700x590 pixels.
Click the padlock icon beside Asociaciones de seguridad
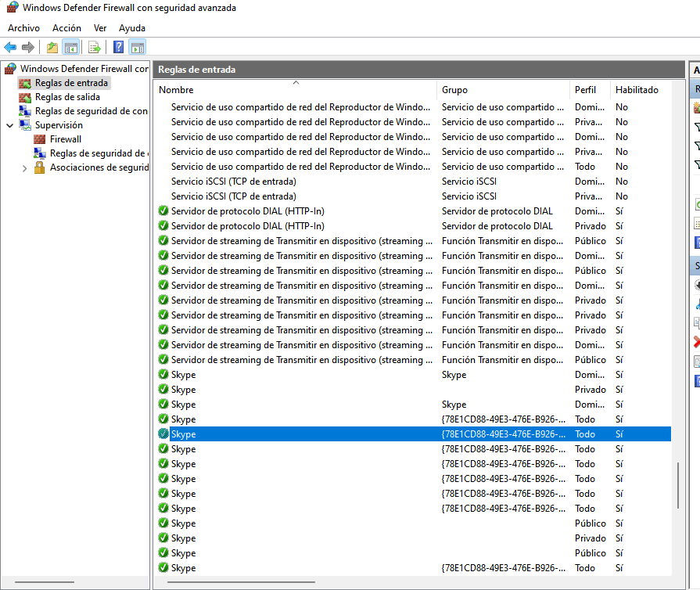(x=40, y=167)
